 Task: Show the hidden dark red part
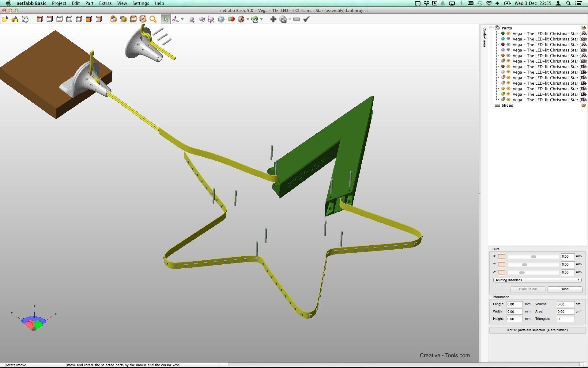click(x=508, y=44)
